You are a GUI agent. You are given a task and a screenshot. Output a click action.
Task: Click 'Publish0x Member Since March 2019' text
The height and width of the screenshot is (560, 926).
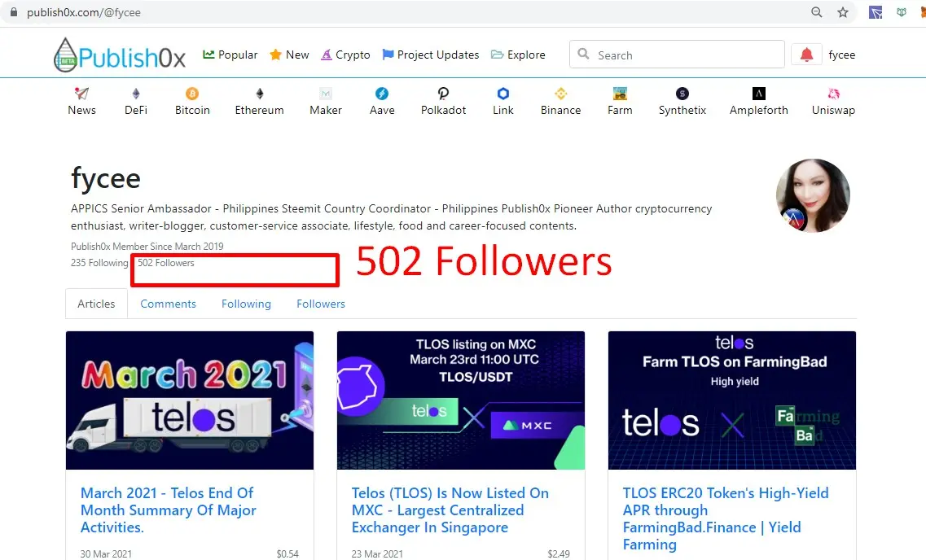[147, 246]
